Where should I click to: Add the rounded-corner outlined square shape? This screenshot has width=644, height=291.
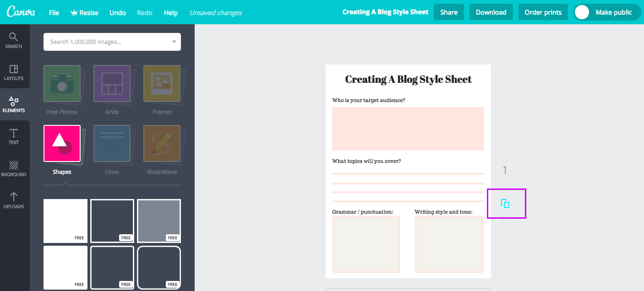(x=159, y=267)
